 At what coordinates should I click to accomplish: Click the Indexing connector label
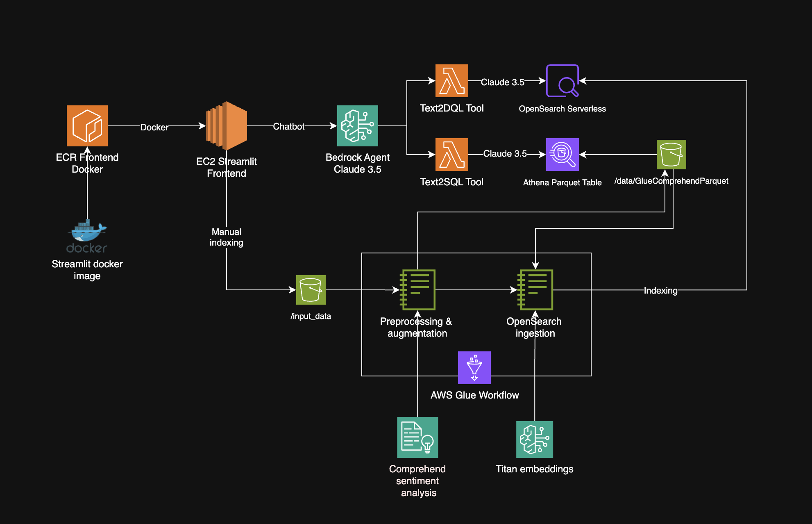[x=660, y=290]
